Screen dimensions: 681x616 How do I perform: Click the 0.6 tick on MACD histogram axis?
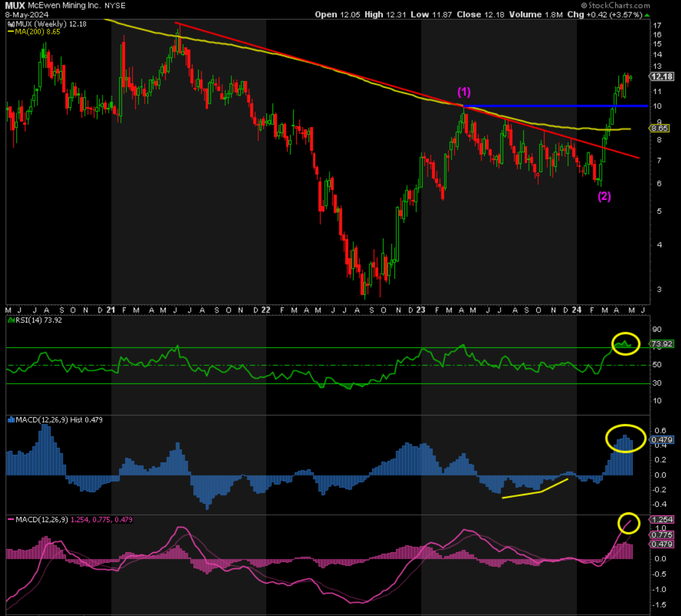660,431
